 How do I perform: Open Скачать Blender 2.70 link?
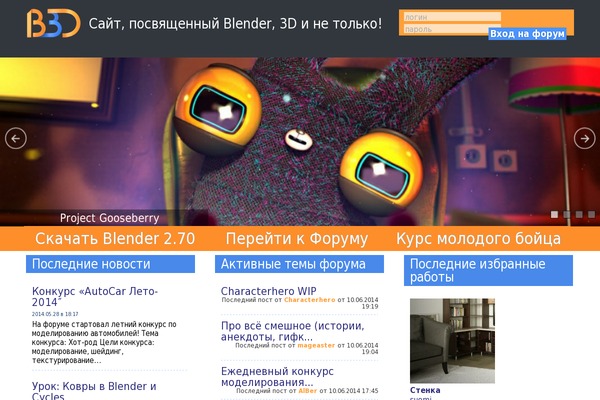[115, 238]
